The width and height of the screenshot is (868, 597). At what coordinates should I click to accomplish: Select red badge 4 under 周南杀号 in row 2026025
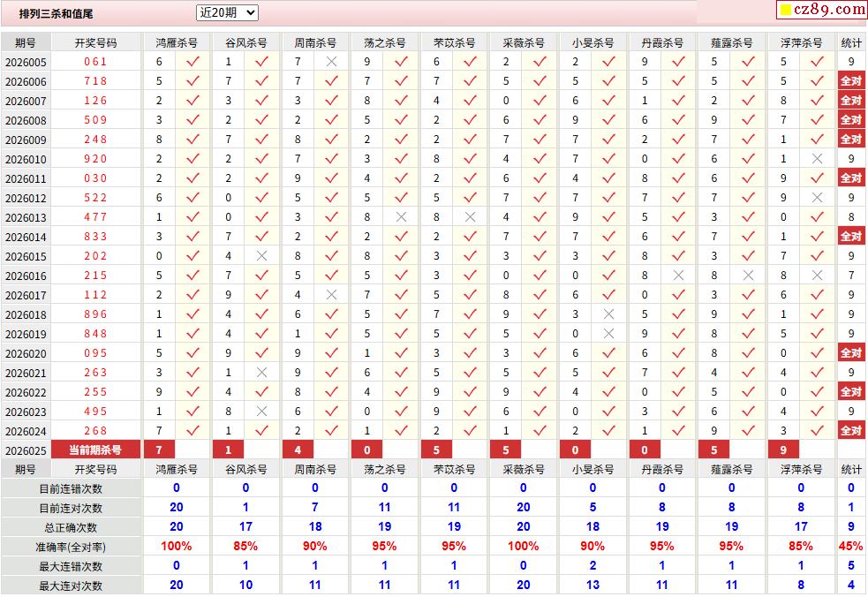coord(298,450)
